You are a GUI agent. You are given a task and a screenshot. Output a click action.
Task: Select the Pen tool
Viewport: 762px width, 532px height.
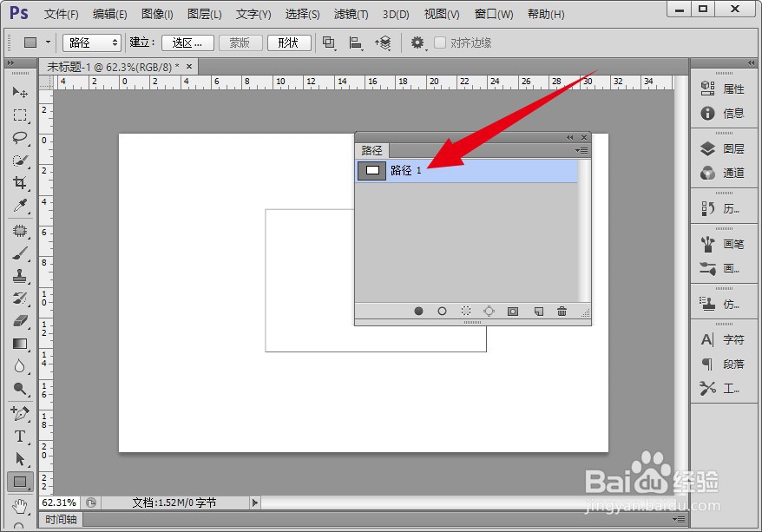point(20,413)
